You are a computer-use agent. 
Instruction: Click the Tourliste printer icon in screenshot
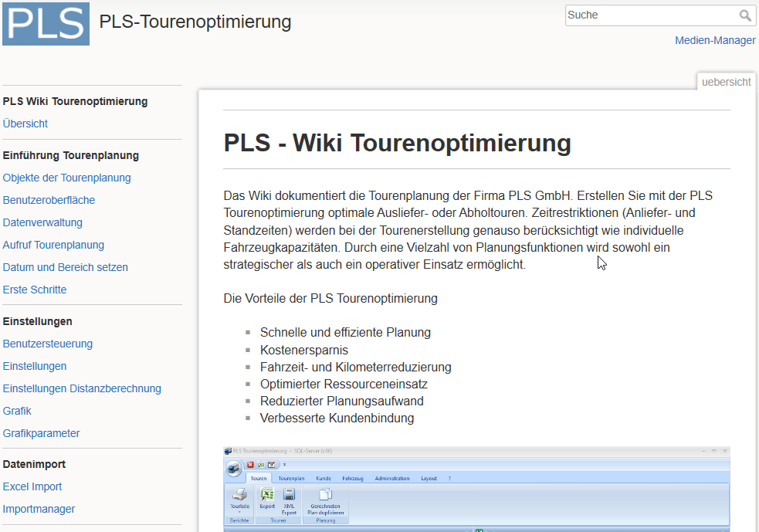[239, 496]
